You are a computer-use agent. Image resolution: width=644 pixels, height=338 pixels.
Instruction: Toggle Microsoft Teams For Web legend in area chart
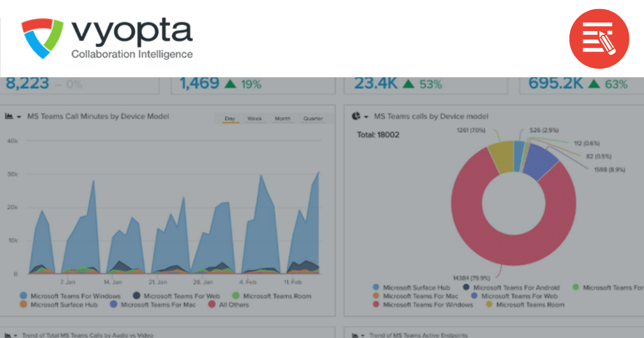tap(177, 296)
